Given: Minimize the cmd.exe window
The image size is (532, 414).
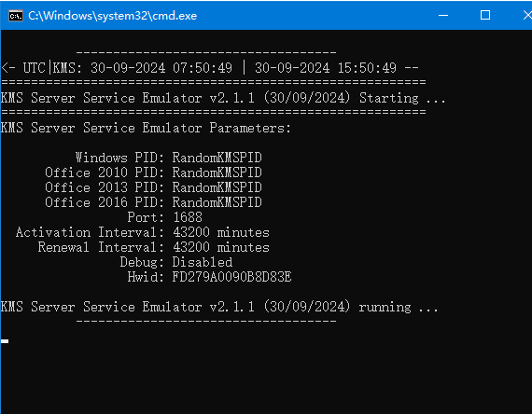Looking at the screenshot, I should (x=443, y=15).
